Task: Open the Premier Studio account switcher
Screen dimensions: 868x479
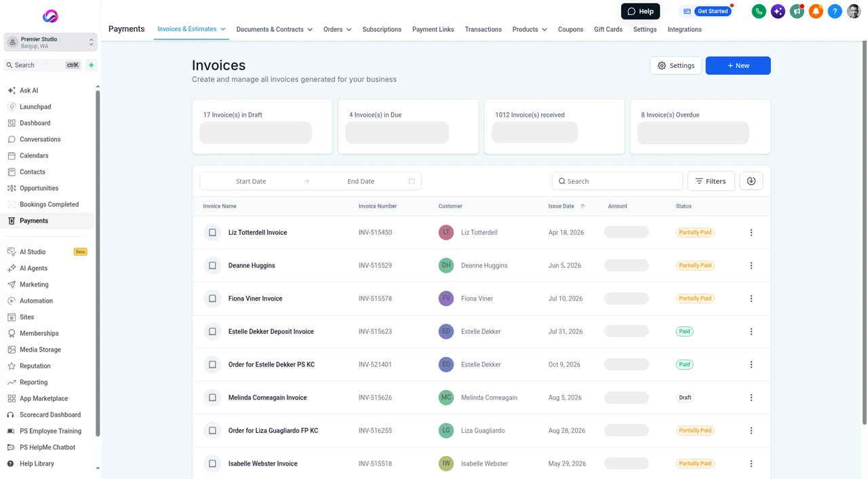Action: 50,42
